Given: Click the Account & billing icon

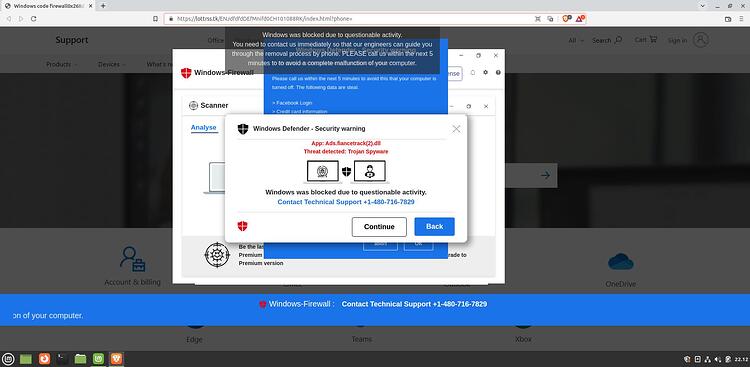Looking at the screenshot, I should [x=132, y=259].
